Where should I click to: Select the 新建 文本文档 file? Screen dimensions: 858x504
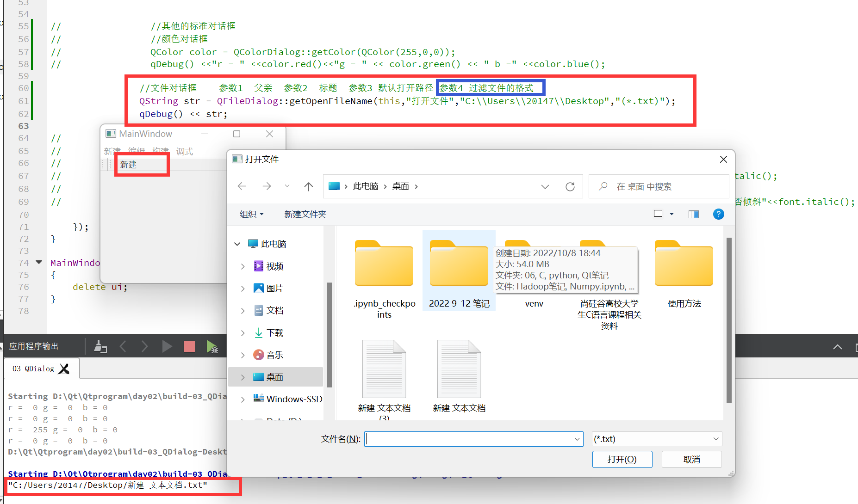tap(459, 377)
